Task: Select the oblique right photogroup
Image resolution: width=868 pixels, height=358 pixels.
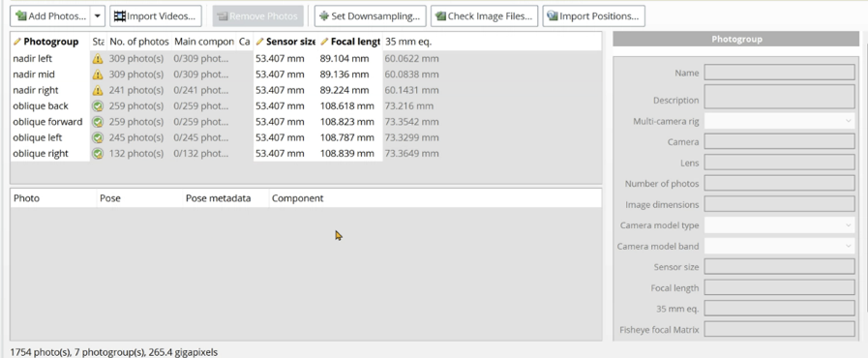Action: point(41,153)
